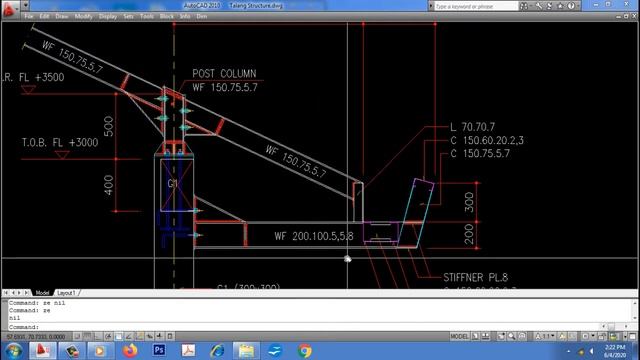Open Photoshop from the taskbar
Viewport: 640px width, 360px height.
(159, 351)
